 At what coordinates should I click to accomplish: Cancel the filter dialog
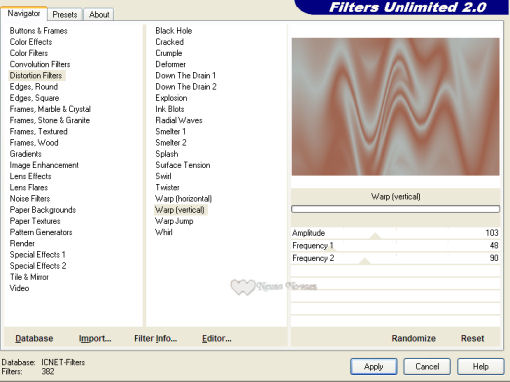click(427, 367)
